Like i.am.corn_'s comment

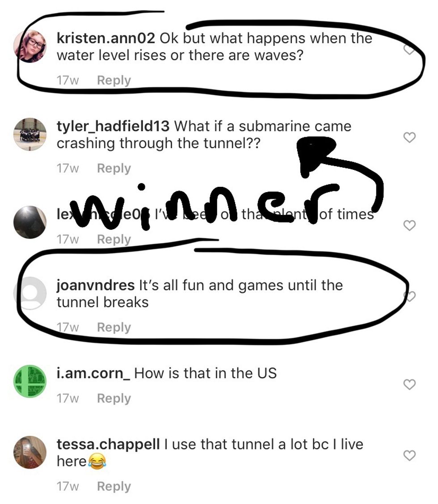[x=409, y=384]
